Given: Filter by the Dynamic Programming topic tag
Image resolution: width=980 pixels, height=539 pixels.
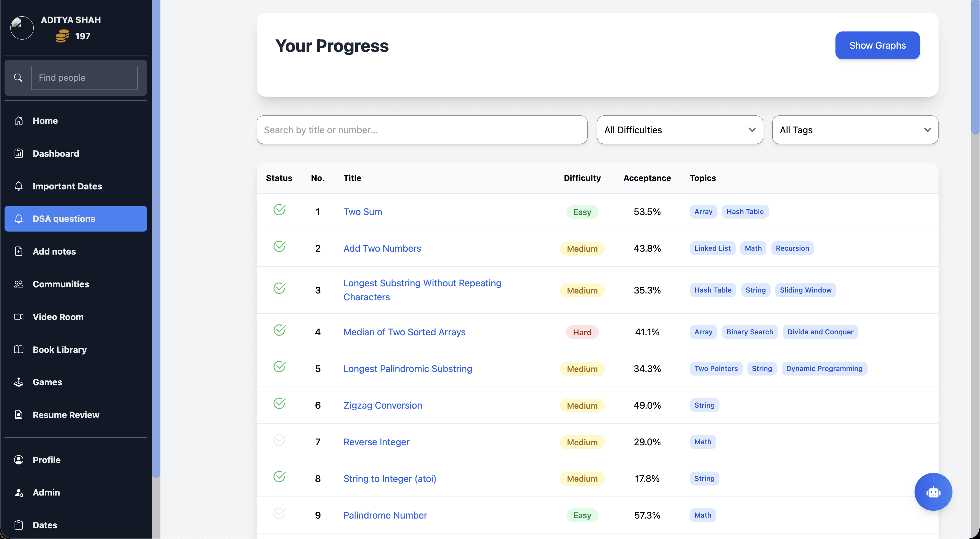Looking at the screenshot, I should (824, 368).
